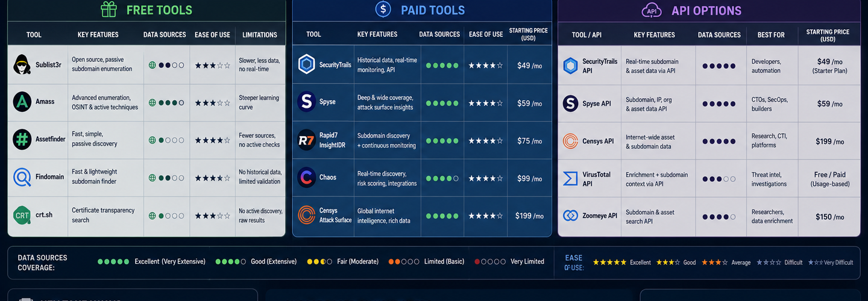Click 'Threat intel, investigations' text
868x301 pixels.
tap(769, 179)
